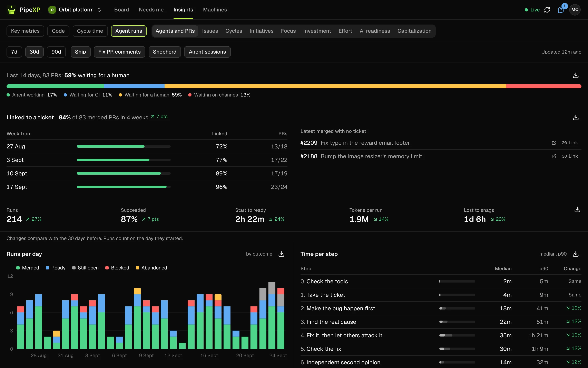
Task: Open the chat notifications icon
Action: click(x=561, y=10)
